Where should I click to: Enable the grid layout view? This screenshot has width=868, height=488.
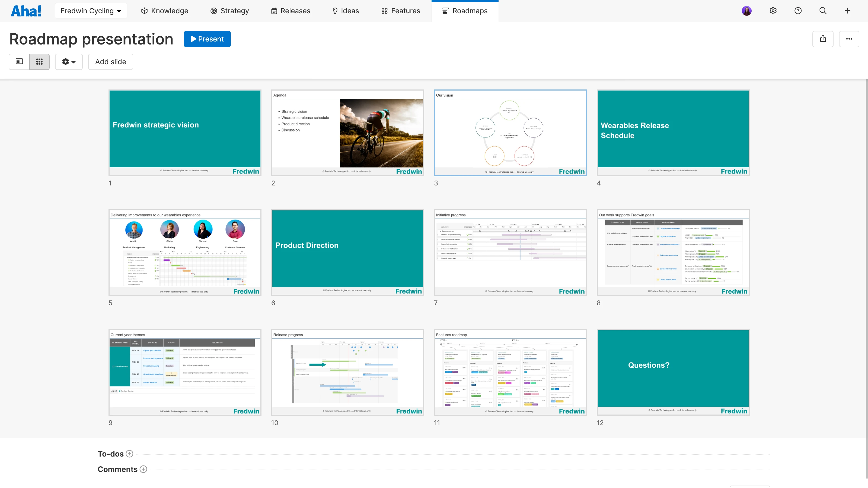pyautogui.click(x=39, y=62)
